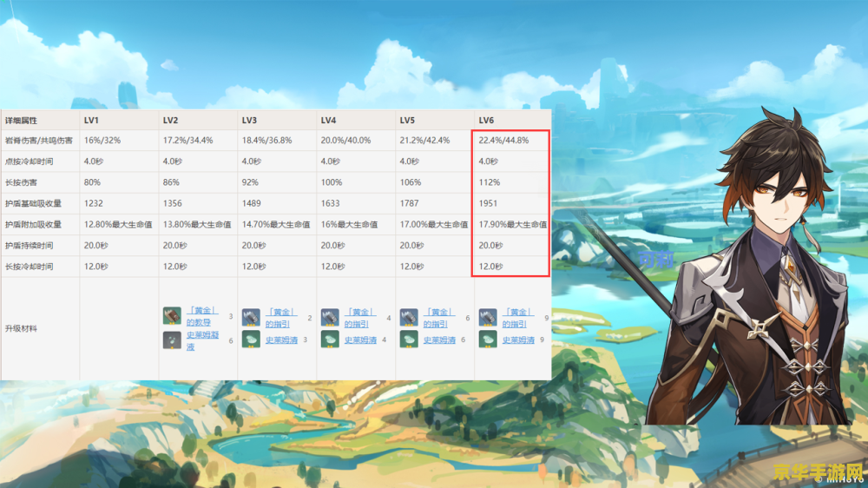Image resolution: width=868 pixels, height=488 pixels.
Task: Open the 「黄金」的指引 link under LV6
Action: pos(518,318)
